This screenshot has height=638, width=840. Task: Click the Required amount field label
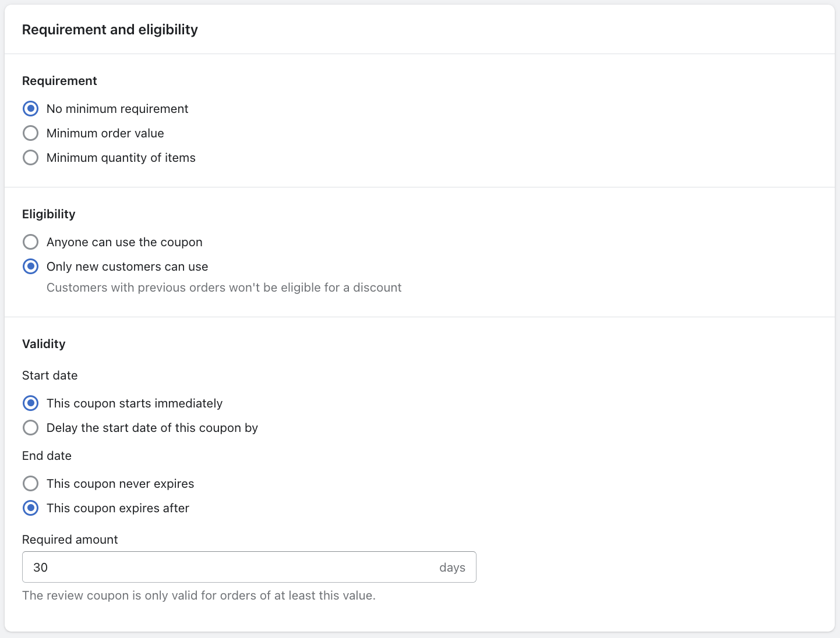[x=70, y=540]
